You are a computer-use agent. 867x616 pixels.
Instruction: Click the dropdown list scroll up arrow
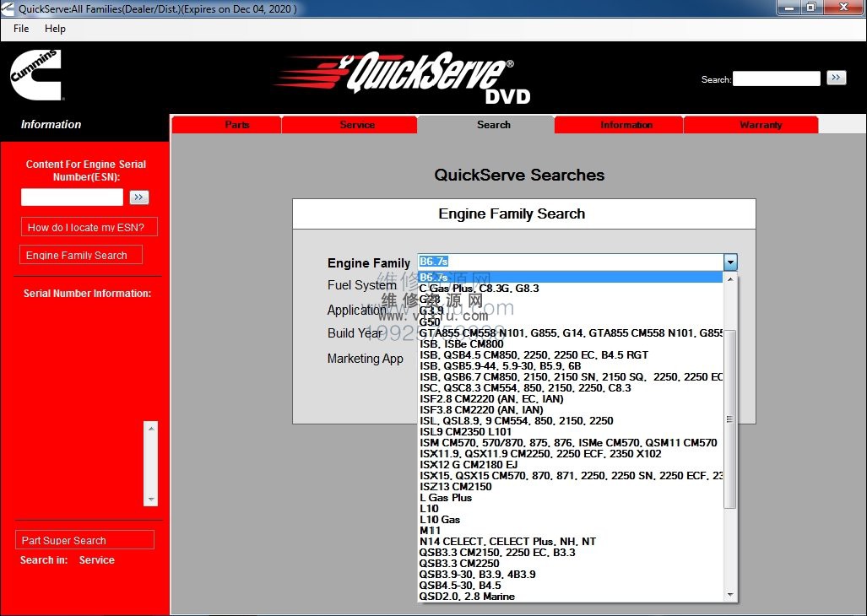coord(730,279)
